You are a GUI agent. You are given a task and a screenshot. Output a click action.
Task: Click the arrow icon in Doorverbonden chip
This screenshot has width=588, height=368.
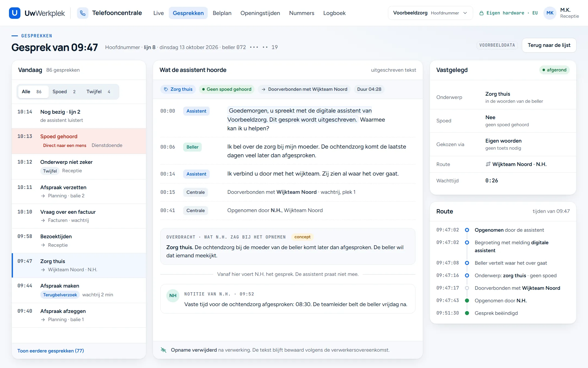click(263, 89)
